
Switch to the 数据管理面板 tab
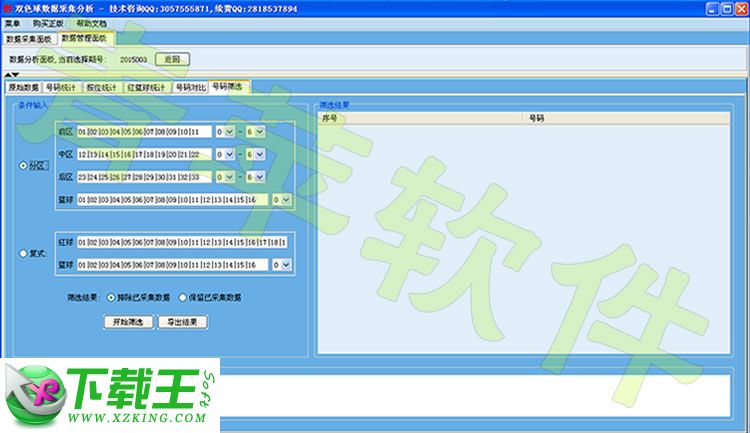tap(85, 39)
